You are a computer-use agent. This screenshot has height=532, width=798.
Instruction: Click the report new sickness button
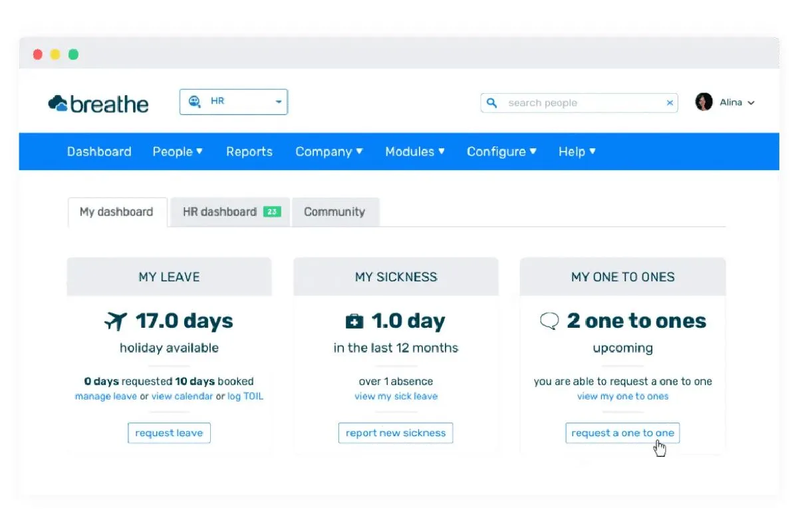396,433
